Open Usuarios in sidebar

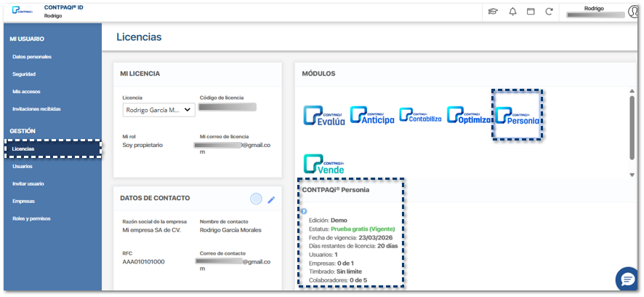click(23, 167)
